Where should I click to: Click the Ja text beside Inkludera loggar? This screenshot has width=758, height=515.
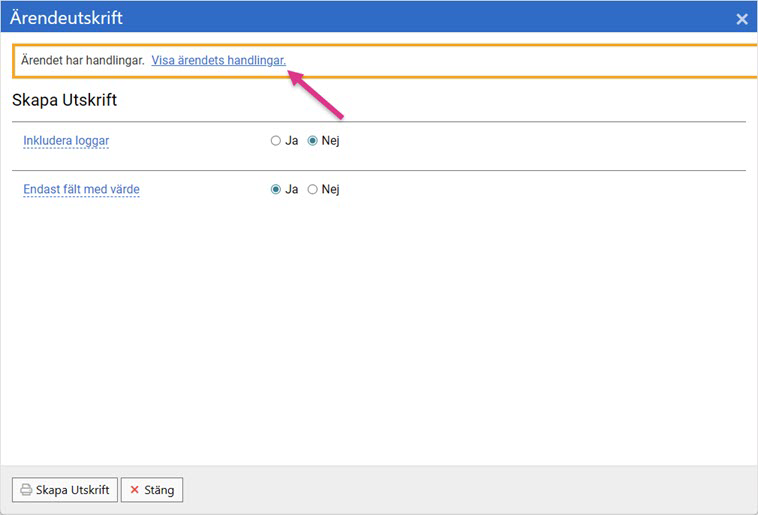pyautogui.click(x=292, y=141)
